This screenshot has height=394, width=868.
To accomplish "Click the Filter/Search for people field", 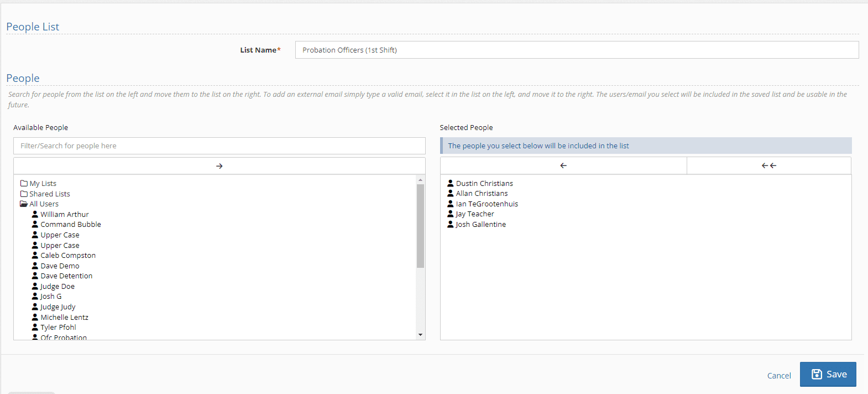I will click(219, 146).
